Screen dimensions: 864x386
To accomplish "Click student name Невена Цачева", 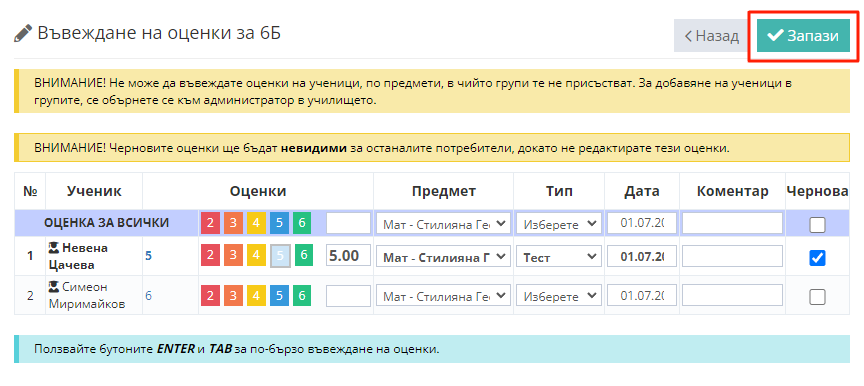I will coord(79,257).
